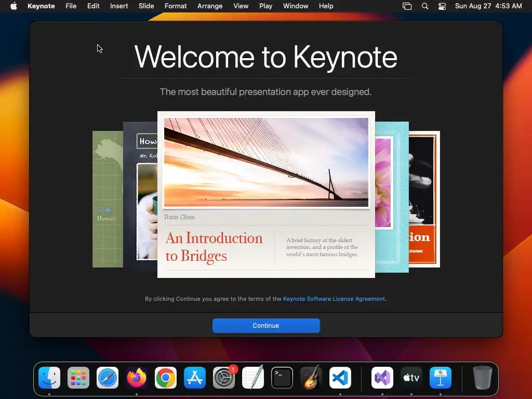Click the Keynote icon in the Dock
Image resolution: width=532 pixels, height=399 pixels.
[x=441, y=378]
